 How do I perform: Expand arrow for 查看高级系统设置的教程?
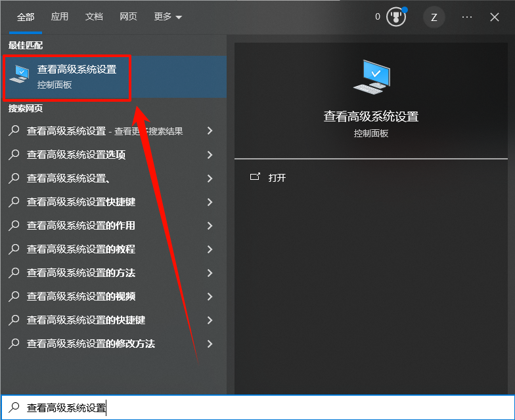pos(210,249)
